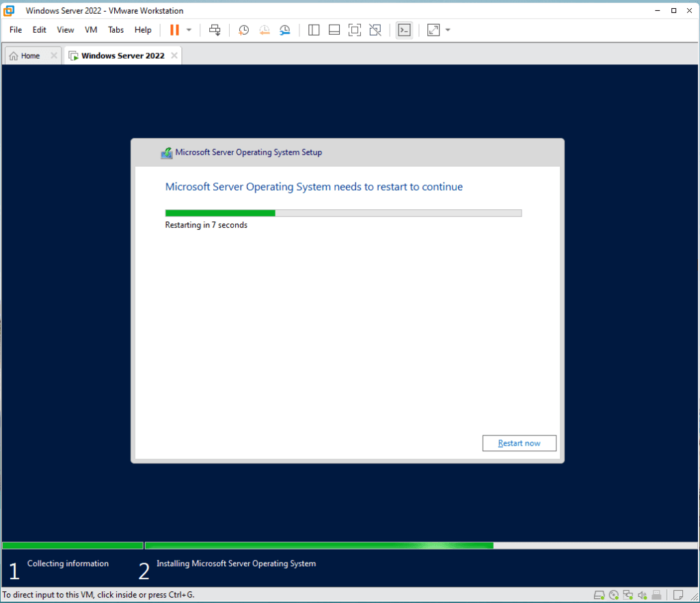
Task: Toggle the thumbnail bar view
Action: coord(334,30)
